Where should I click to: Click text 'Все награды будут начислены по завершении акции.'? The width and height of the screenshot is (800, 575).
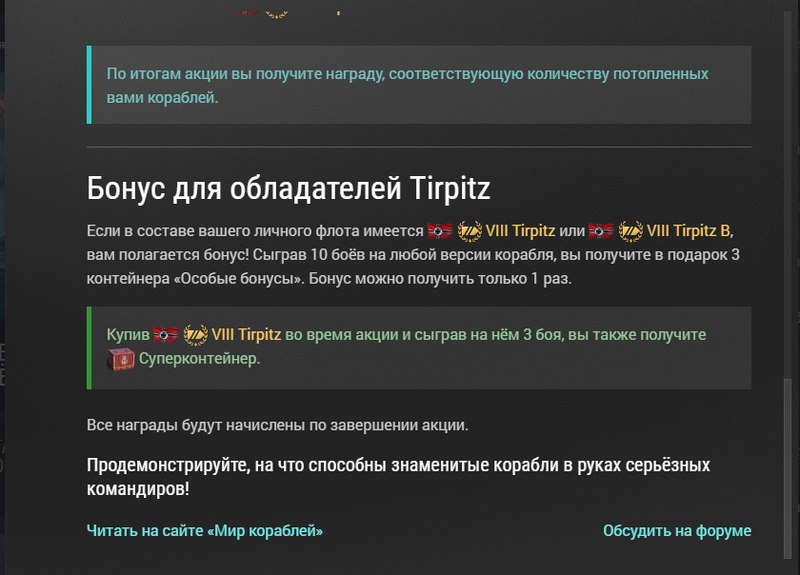tap(278, 425)
